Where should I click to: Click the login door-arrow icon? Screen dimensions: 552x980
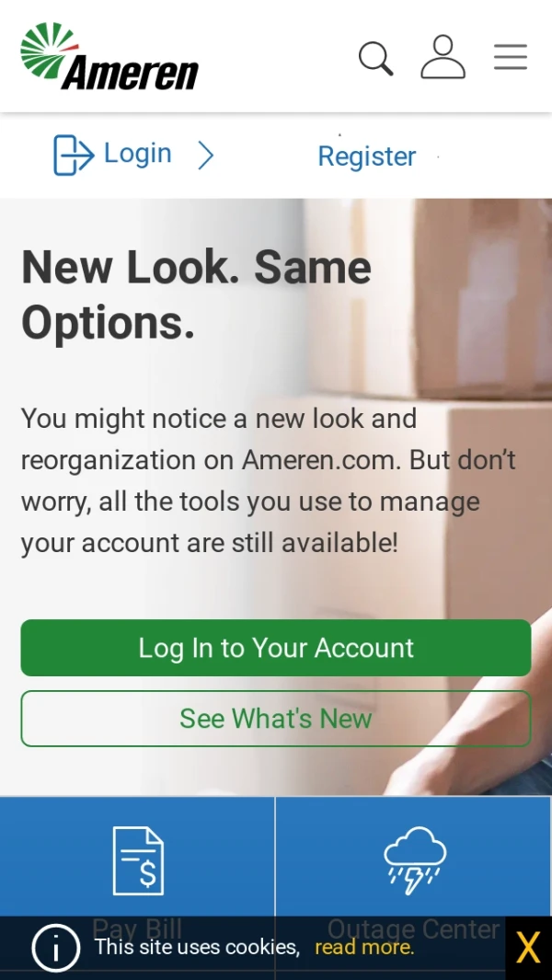tap(74, 155)
